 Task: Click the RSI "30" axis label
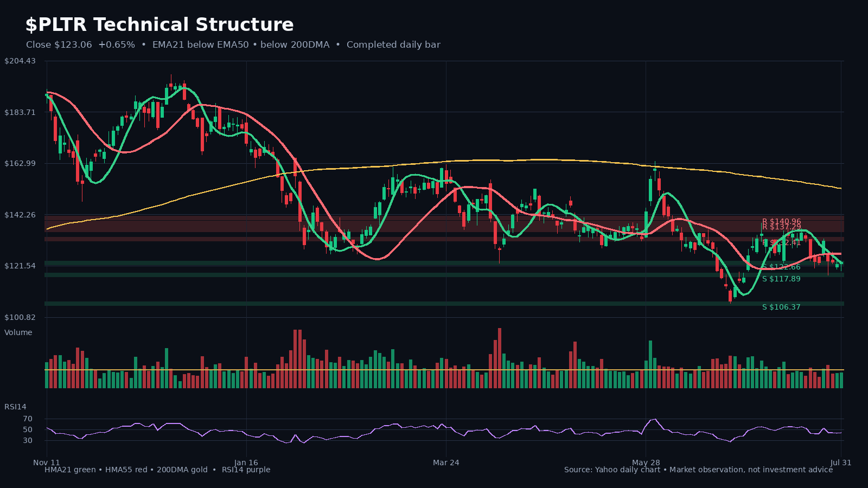pos(28,440)
